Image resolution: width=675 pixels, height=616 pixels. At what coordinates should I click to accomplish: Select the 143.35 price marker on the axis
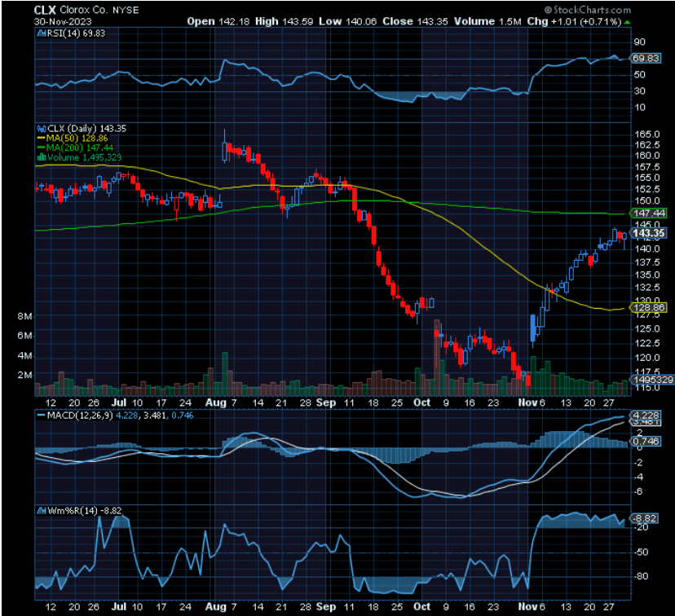pos(651,233)
